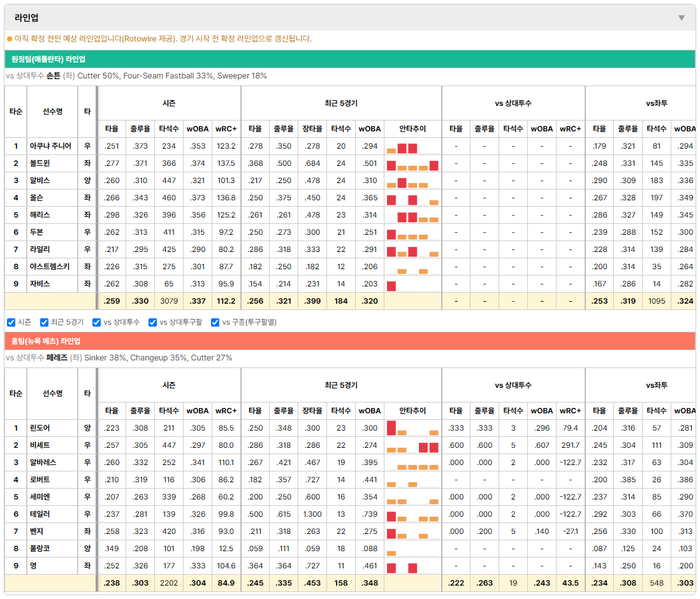Click opposing pitcher name 손튼

pos(54,76)
